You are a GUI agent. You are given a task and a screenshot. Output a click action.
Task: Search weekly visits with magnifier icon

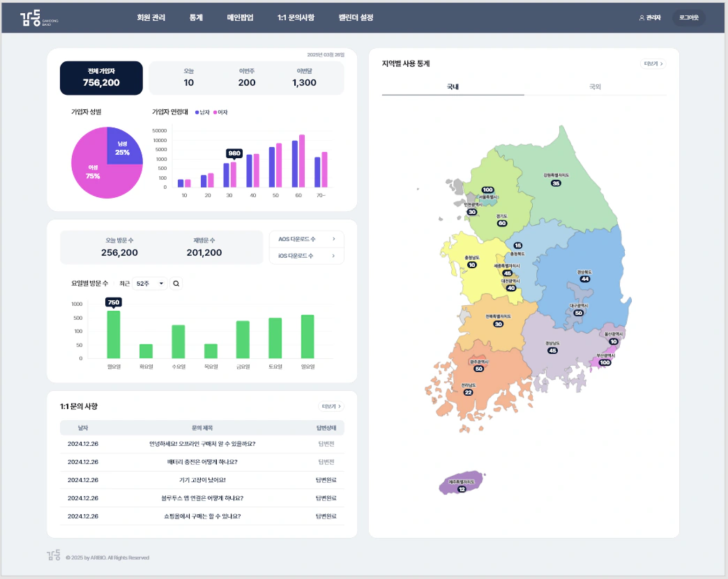click(176, 284)
